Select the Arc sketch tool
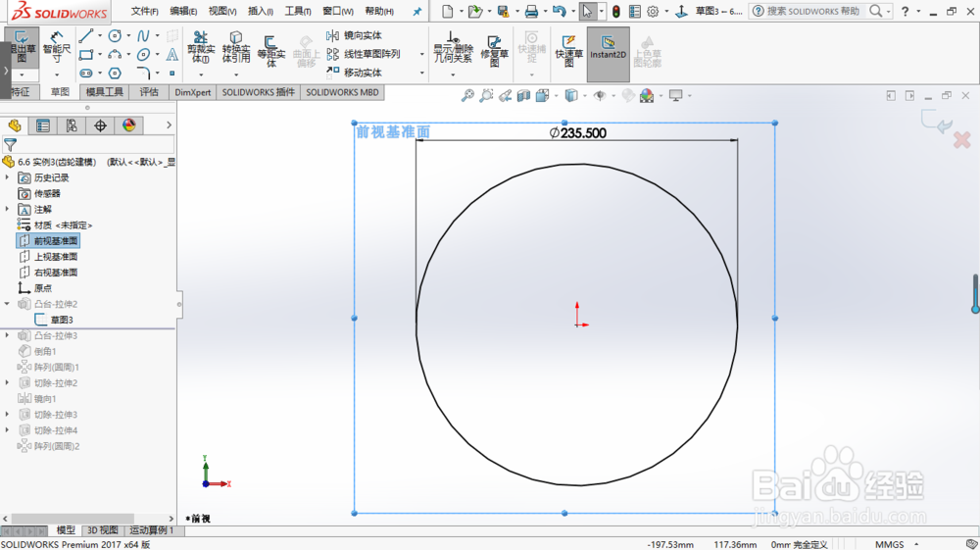Screen dimensions: 980x550 pos(115,55)
